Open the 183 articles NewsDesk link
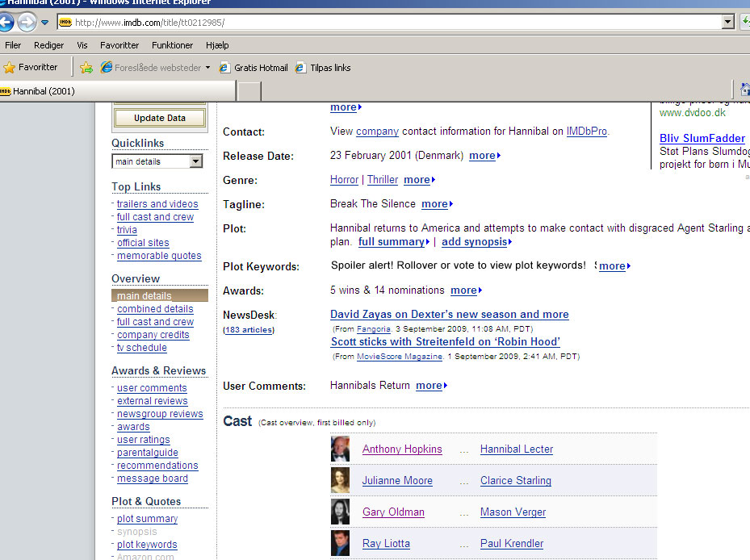Viewport: 750px width, 560px height. pyautogui.click(x=249, y=330)
